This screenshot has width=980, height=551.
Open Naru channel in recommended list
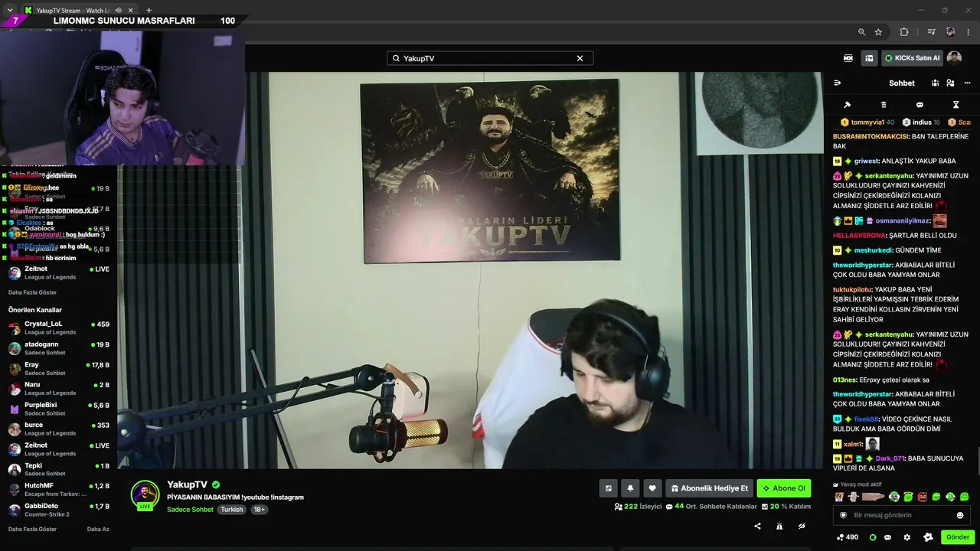coord(59,389)
